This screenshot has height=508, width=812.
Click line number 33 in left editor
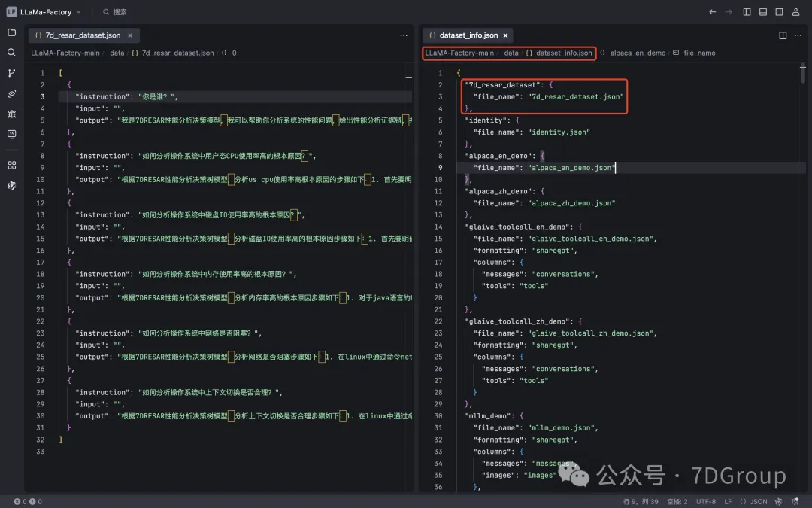coord(41,452)
